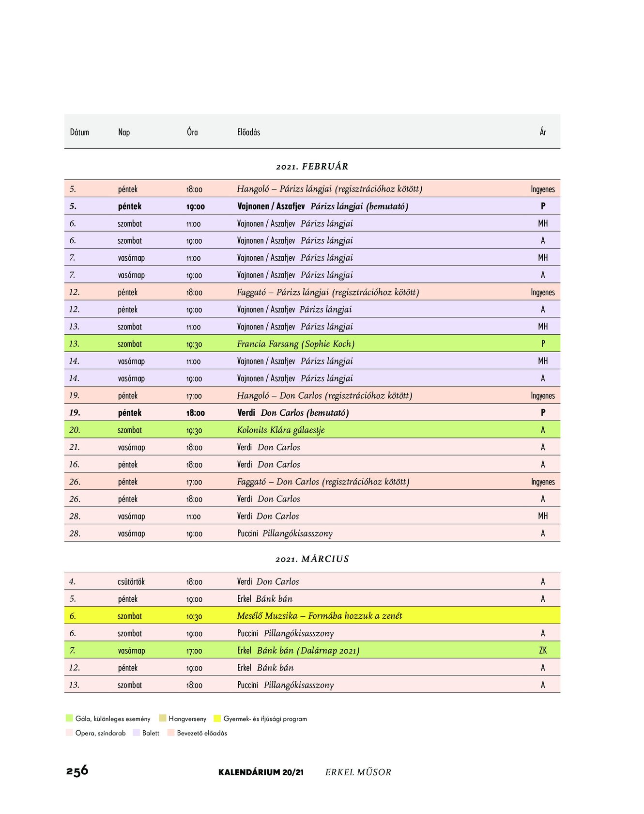The image size is (644, 814).
Task: Select Francia Farsang (Sophie Koch) entry
Action: click(x=295, y=344)
